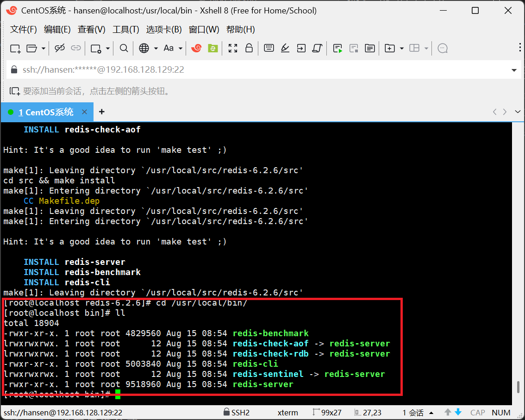
Task: Toggle full screen mode icon
Action: pos(233,48)
